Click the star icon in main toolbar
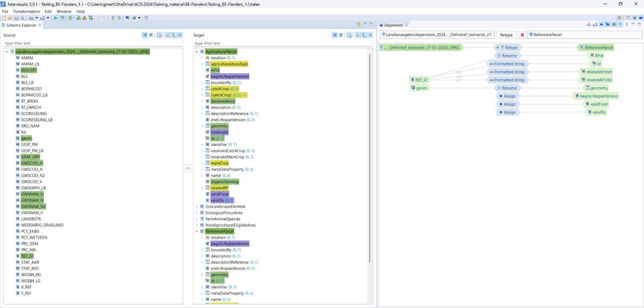Viewport: 644px width, 308px height. 70,18
